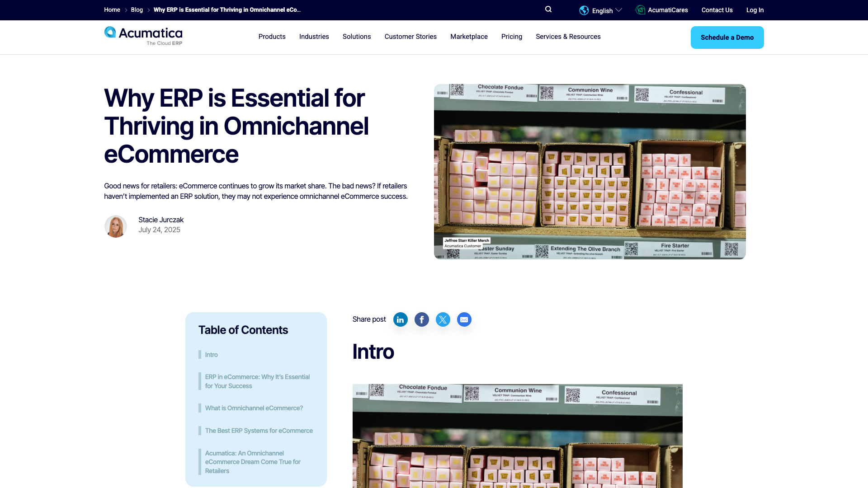
Task: Click author name Stacie Jurczak
Action: (161, 220)
